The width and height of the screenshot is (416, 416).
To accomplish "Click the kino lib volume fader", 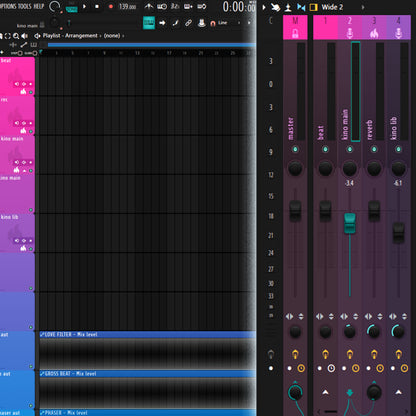I will click(x=398, y=232).
